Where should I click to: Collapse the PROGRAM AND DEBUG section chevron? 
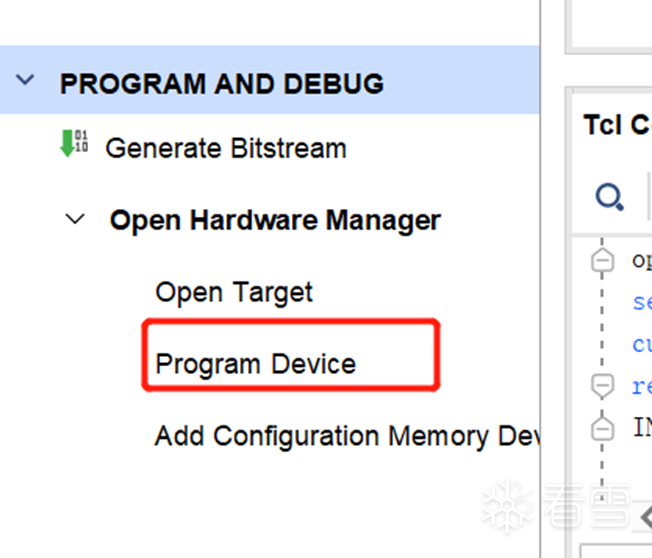[25, 81]
